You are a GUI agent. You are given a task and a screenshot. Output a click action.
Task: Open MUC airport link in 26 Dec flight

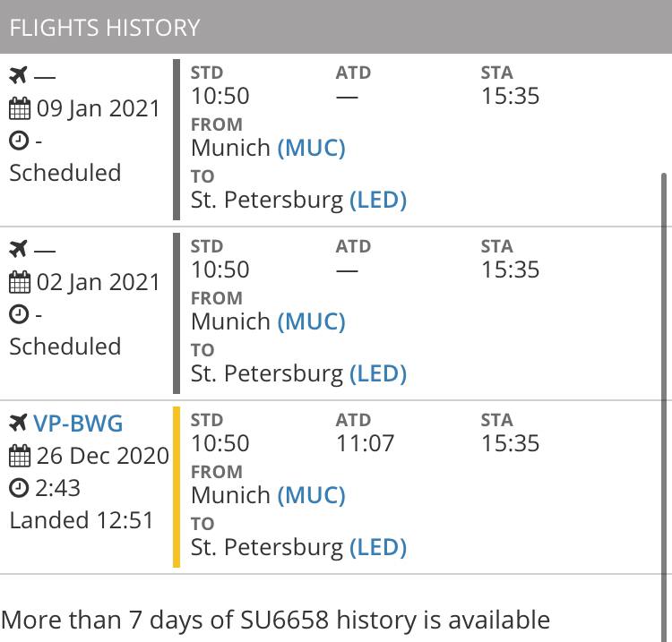click(312, 495)
